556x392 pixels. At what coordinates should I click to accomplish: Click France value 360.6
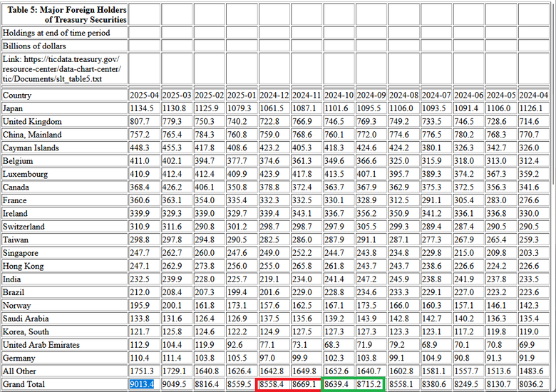point(140,200)
